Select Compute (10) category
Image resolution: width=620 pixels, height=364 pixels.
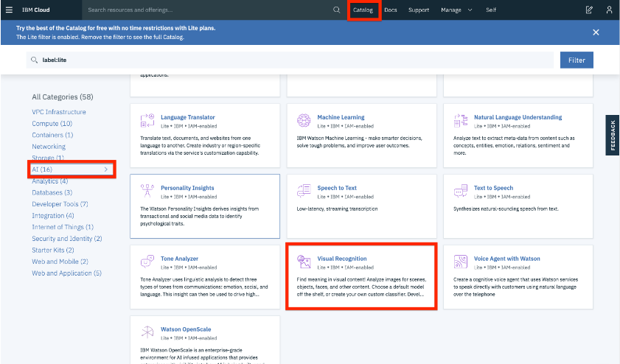(52, 123)
